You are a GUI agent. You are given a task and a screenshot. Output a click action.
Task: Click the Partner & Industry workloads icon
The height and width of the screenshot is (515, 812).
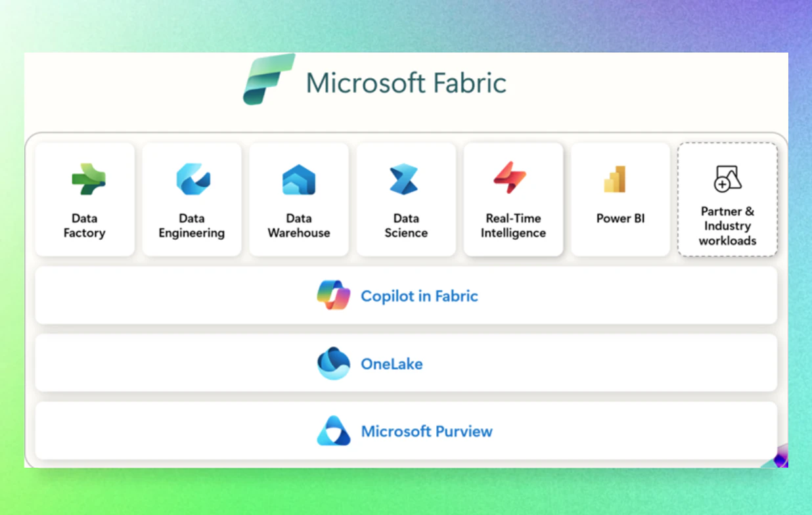pyautogui.click(x=727, y=178)
